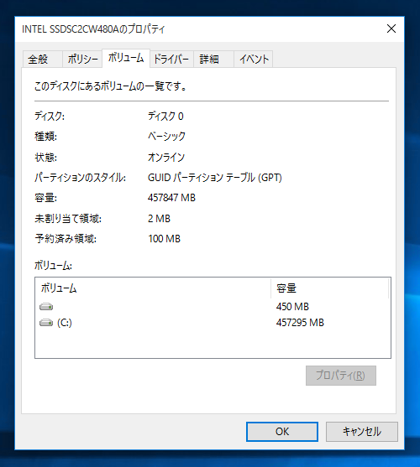Click the 容量 column header in list
This screenshot has width=420, height=467.
(x=329, y=288)
